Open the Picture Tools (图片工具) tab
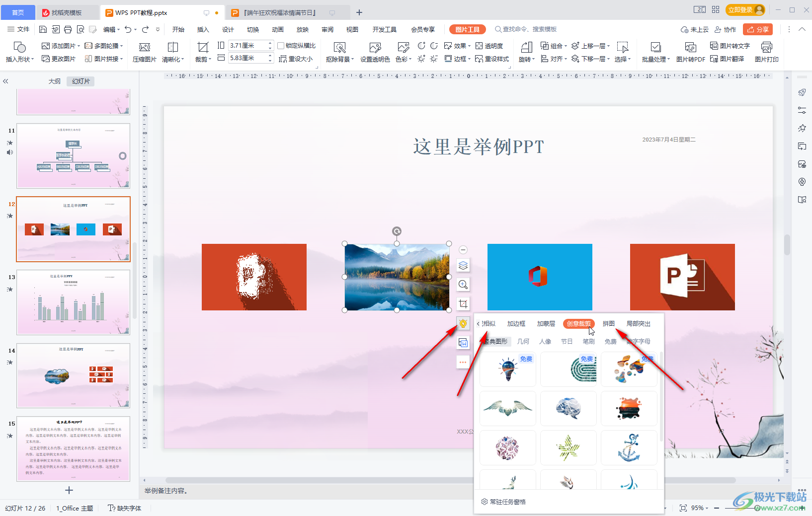The image size is (812, 516). click(x=468, y=29)
